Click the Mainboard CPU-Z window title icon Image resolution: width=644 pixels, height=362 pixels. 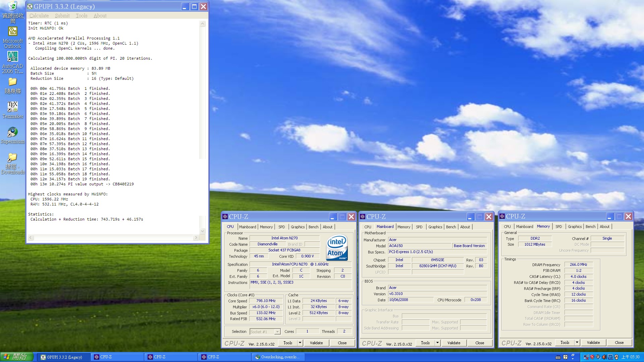click(363, 217)
